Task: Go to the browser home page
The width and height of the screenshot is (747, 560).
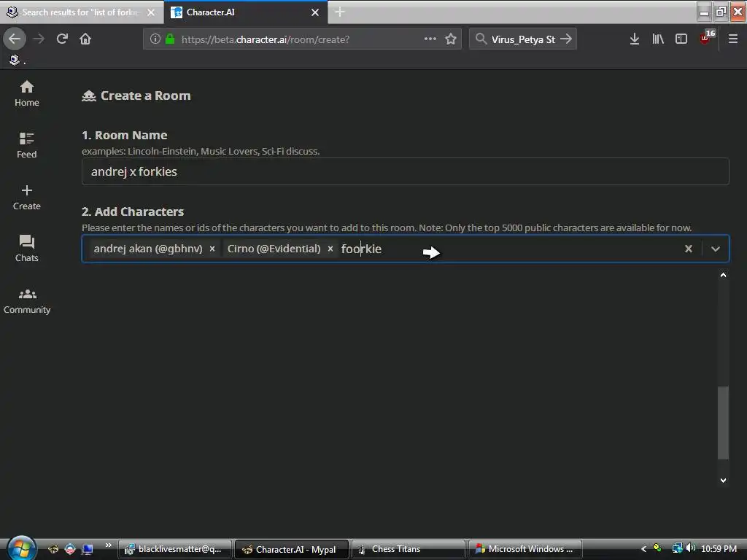Action: 85,39
